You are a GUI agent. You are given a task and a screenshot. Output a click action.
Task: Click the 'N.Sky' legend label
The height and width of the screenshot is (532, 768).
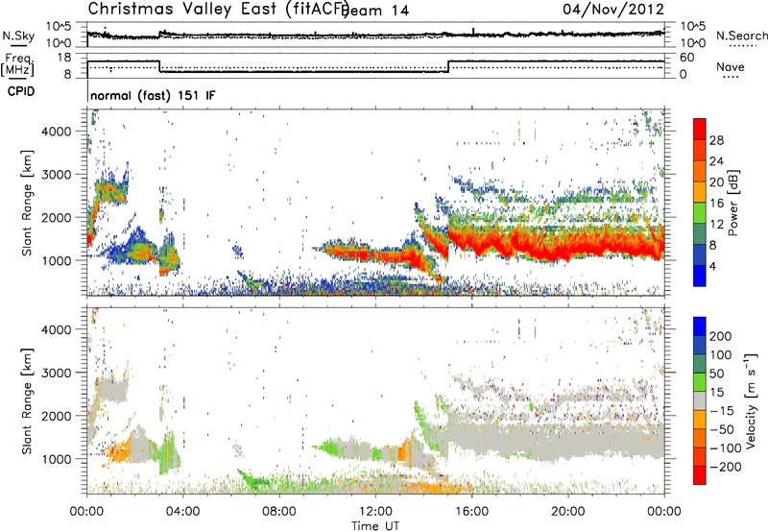[18, 36]
